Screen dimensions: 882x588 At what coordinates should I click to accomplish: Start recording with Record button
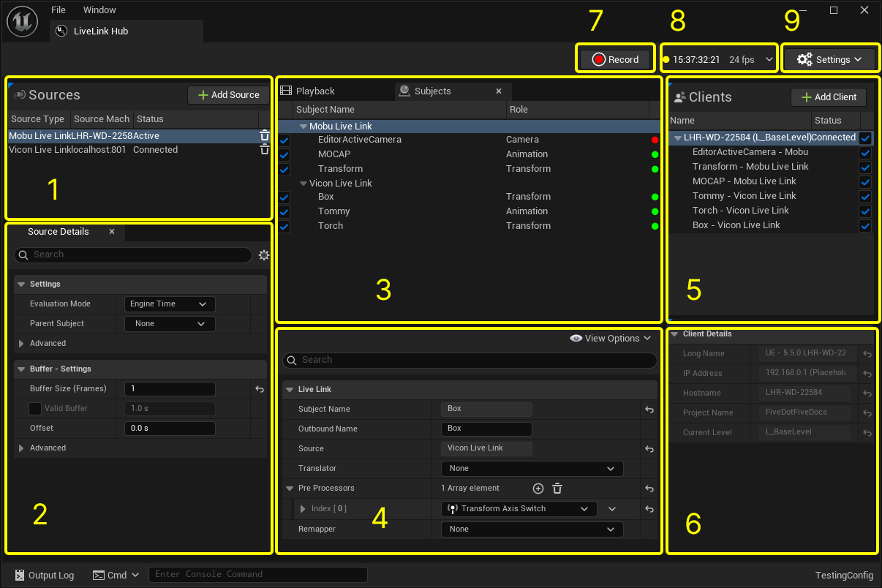click(x=615, y=60)
